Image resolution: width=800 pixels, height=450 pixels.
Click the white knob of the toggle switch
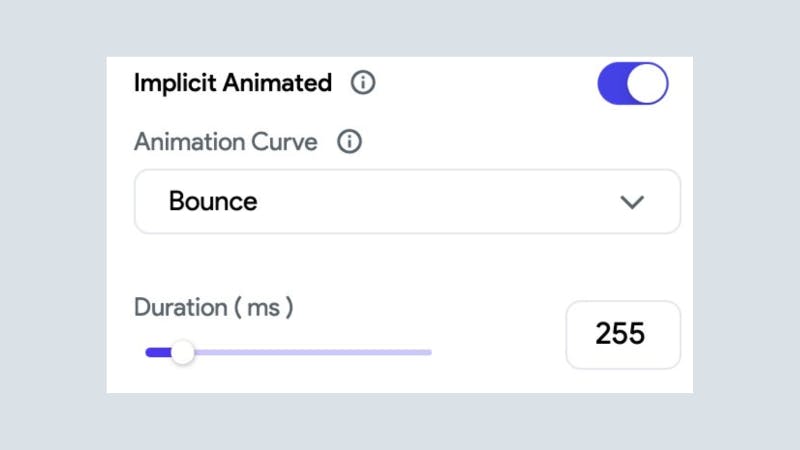click(x=649, y=84)
